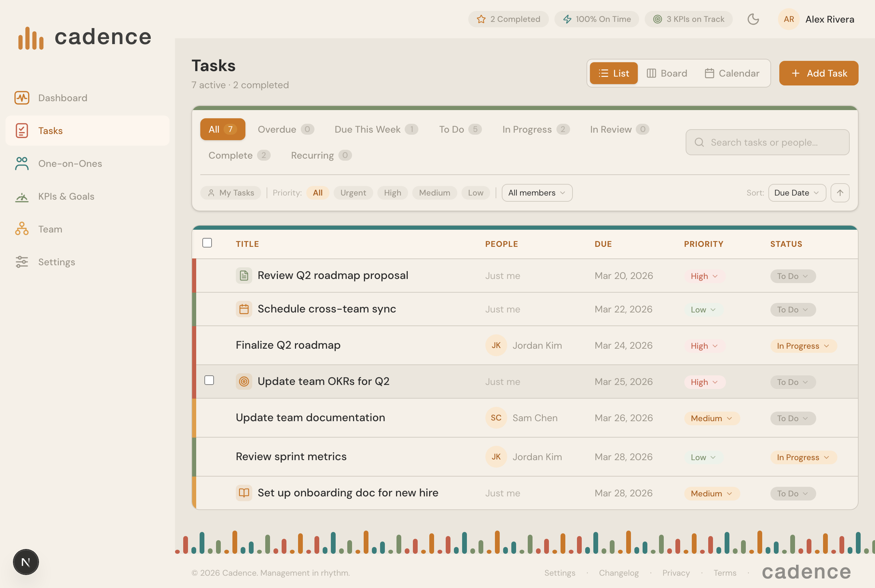The image size is (875, 588).
Task: Open Settings via the sliders icon
Action: click(22, 262)
